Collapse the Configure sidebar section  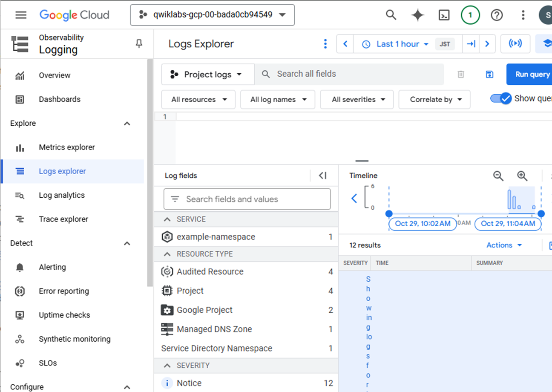tap(127, 387)
